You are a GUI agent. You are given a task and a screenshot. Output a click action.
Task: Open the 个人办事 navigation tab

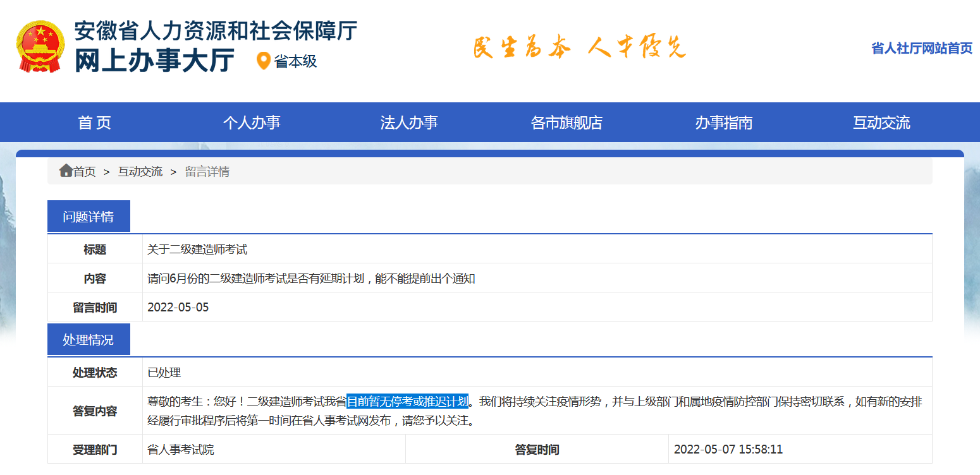pos(252,123)
